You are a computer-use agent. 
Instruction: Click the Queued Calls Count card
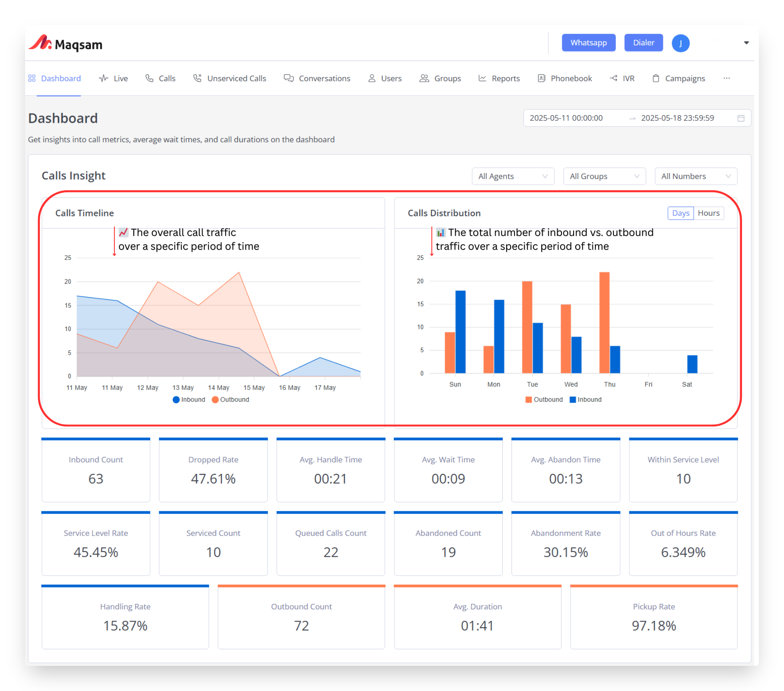(331, 543)
